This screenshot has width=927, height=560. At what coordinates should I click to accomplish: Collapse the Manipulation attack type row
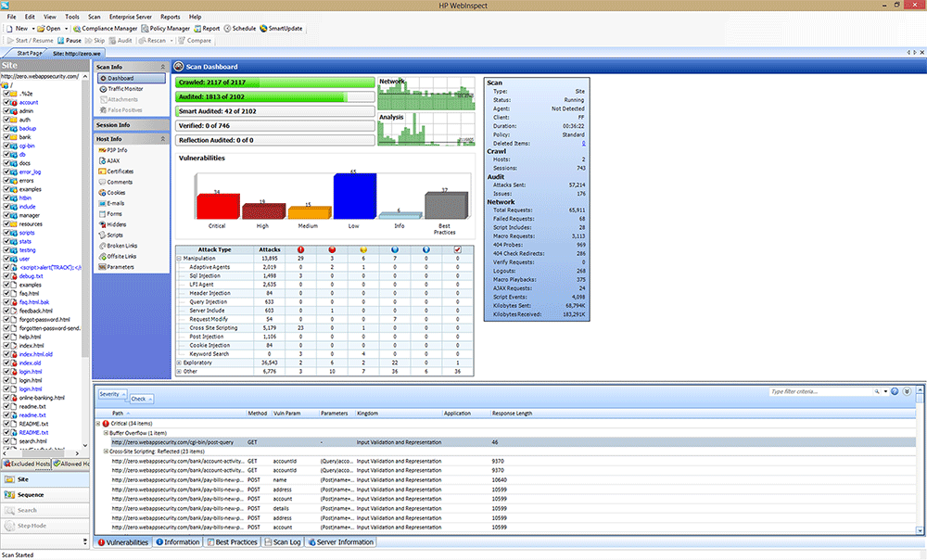tap(179, 259)
